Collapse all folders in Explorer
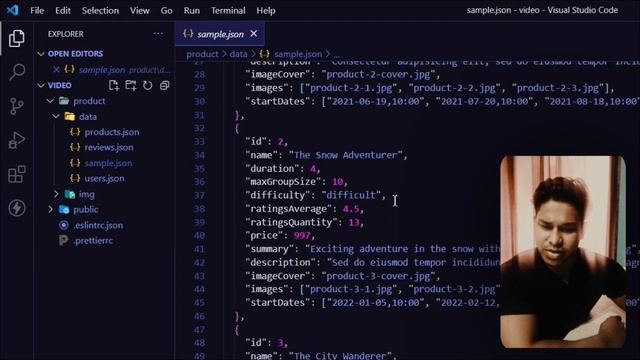 (164, 85)
